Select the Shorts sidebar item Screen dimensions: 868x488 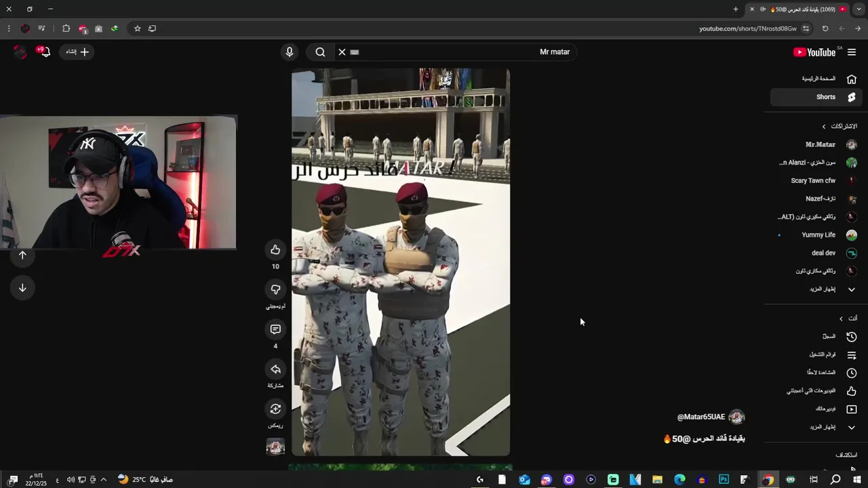click(x=816, y=97)
